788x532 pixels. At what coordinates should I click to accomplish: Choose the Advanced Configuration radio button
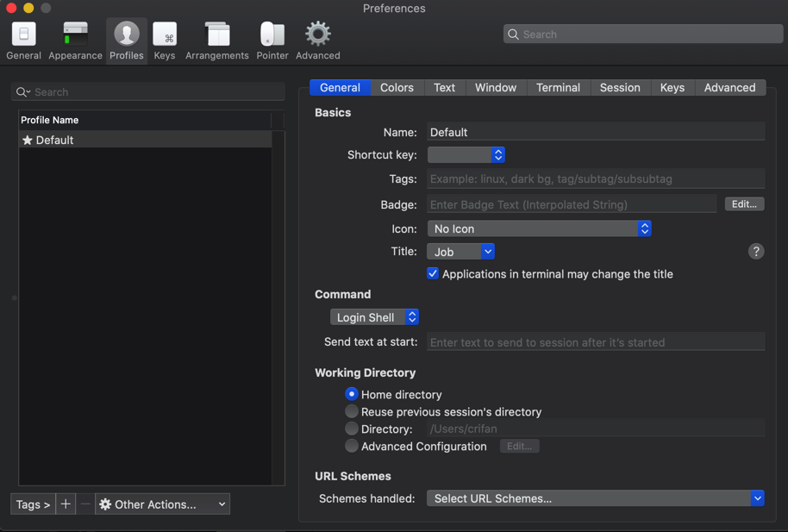point(352,446)
